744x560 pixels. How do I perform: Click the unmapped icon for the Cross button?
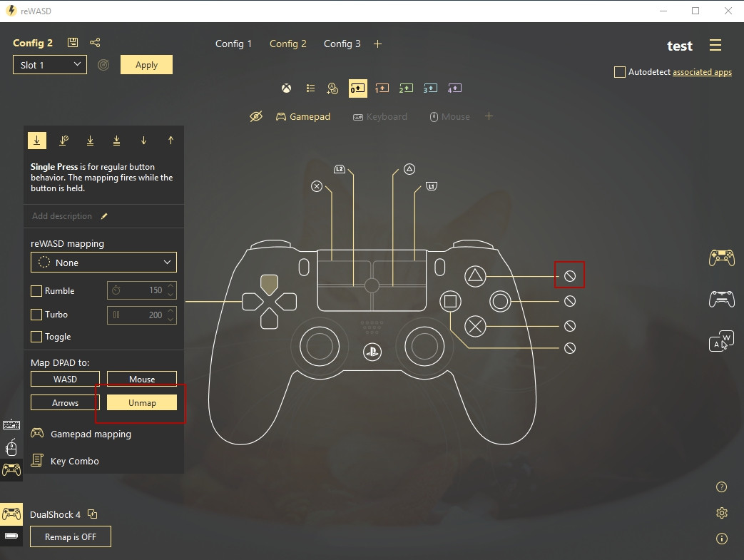570,326
